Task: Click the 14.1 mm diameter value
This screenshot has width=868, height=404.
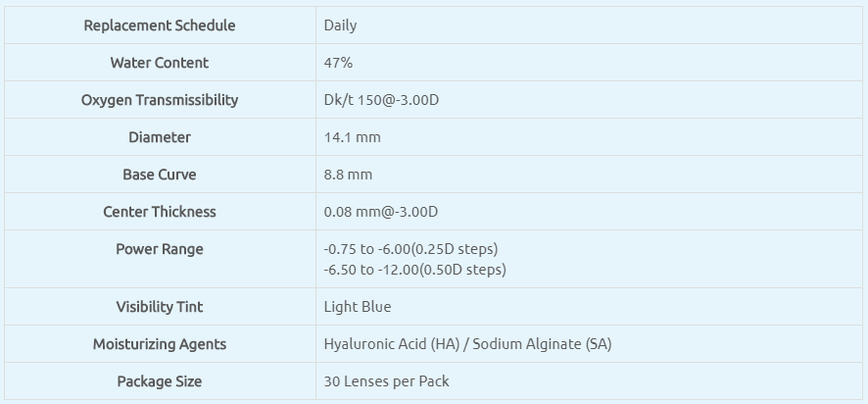Action: coord(352,137)
